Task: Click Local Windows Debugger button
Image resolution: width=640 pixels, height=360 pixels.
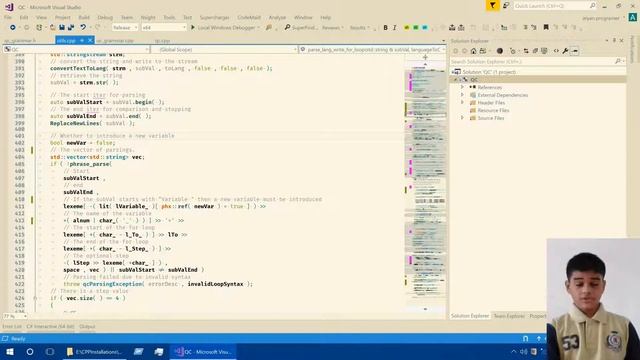Action: (226, 27)
